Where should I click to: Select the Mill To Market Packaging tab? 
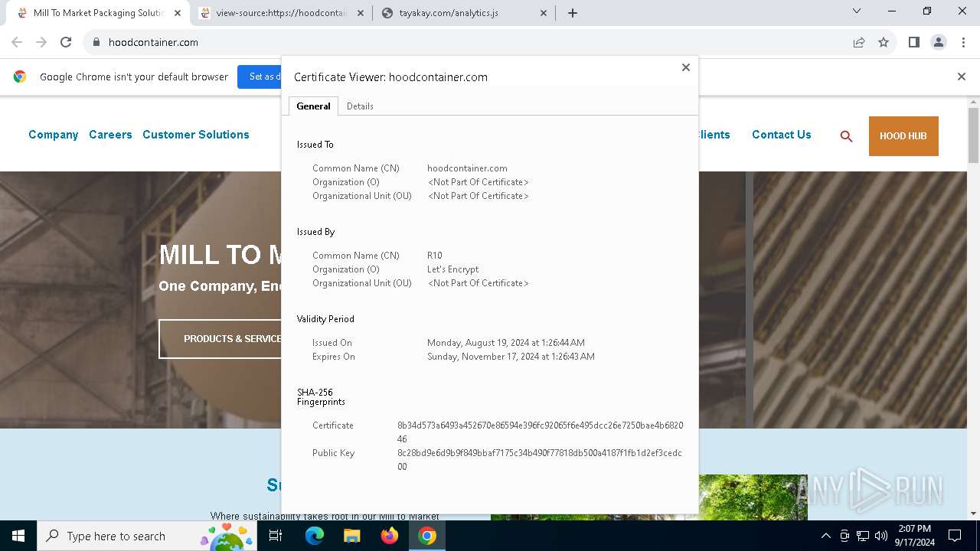[x=98, y=13]
